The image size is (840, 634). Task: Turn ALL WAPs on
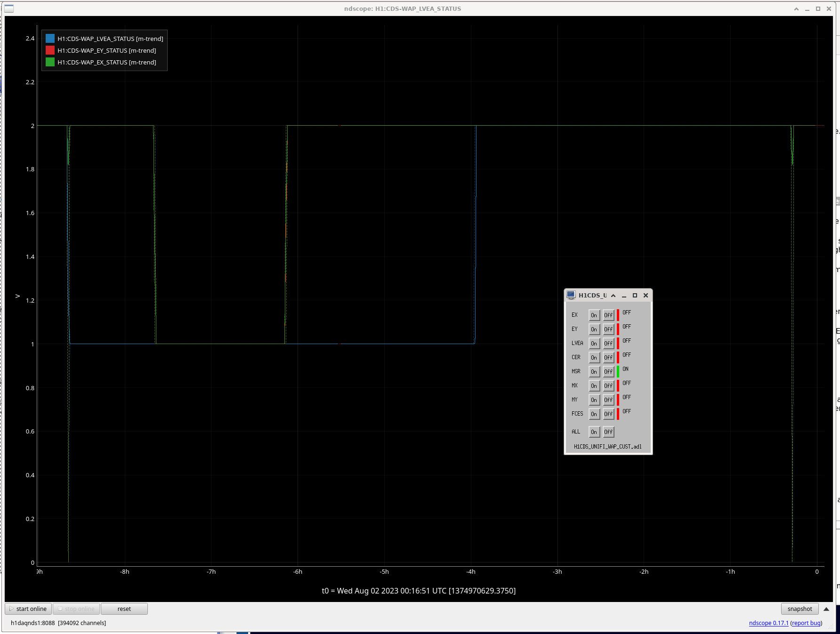[594, 432]
